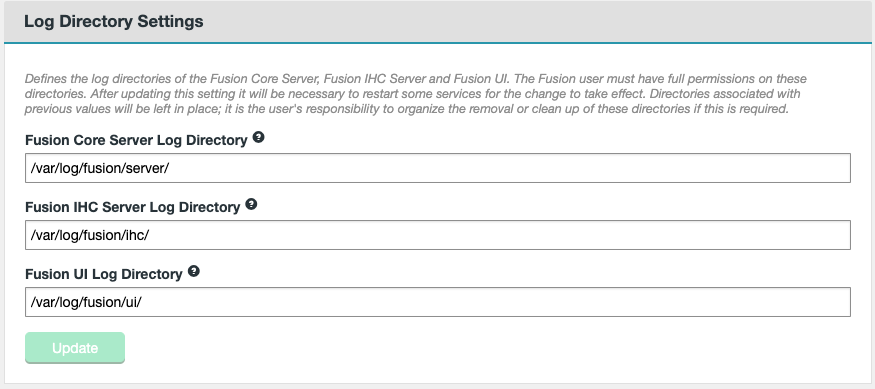Open help for Fusion Core Server Log Directory
Viewport: 875px width, 389px height.
[258, 137]
